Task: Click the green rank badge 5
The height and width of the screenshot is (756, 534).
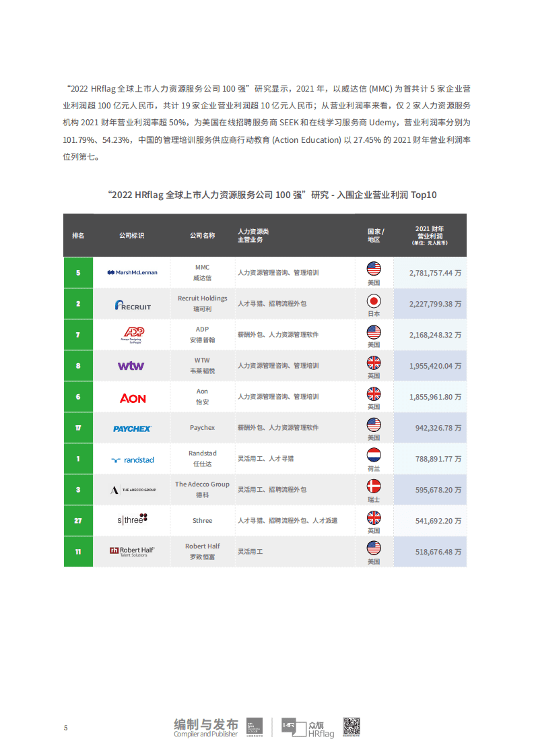Action: click(x=78, y=272)
